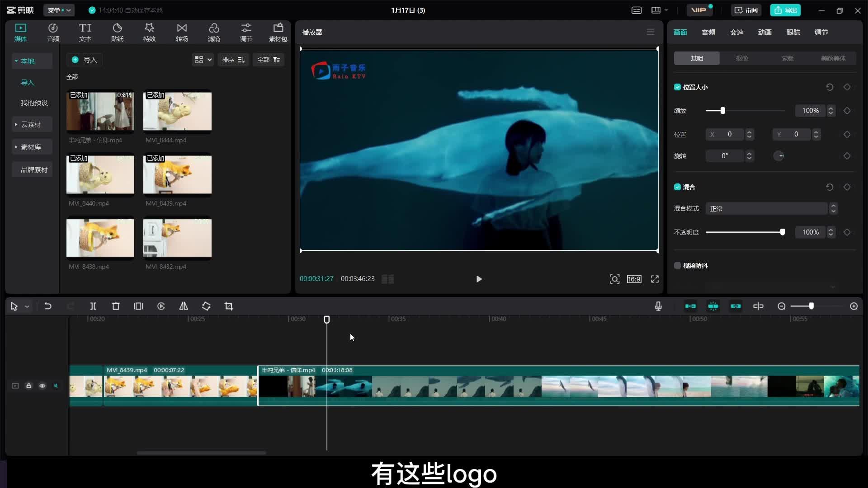Click the 导出 export button
This screenshot has width=868, height=488.
point(786,10)
